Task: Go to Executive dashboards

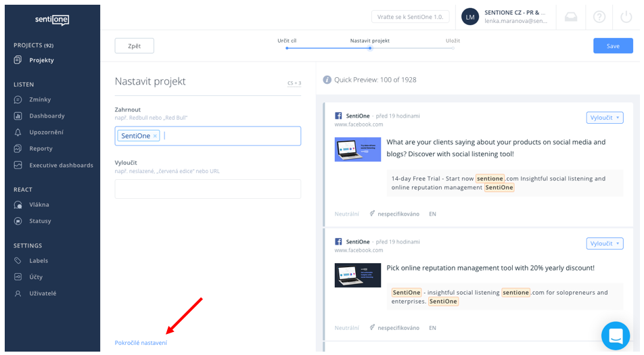Action: point(61,166)
